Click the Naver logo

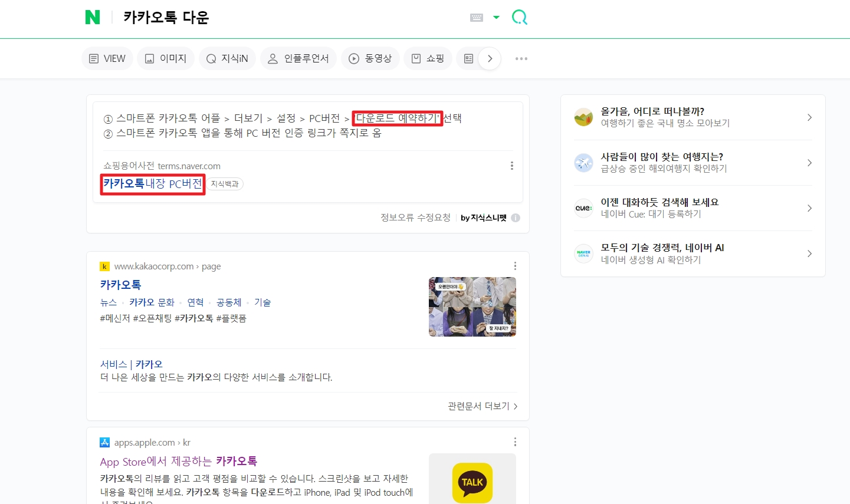tap(93, 17)
